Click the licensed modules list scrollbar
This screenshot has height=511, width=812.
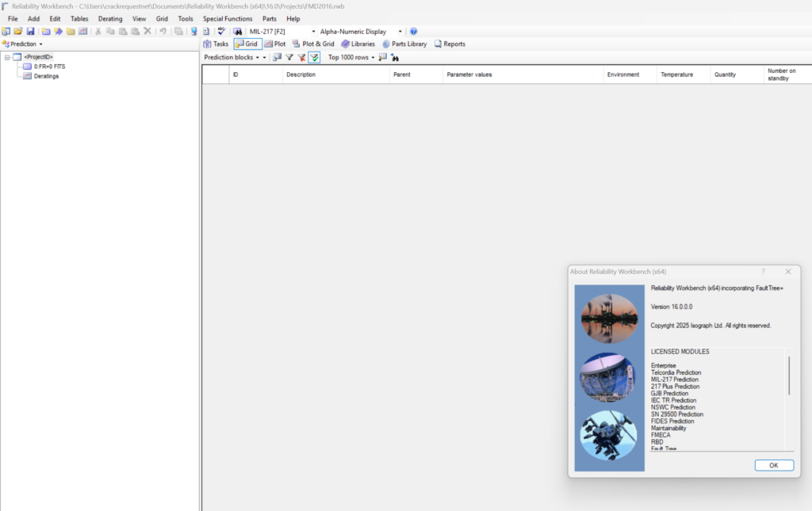click(x=789, y=376)
